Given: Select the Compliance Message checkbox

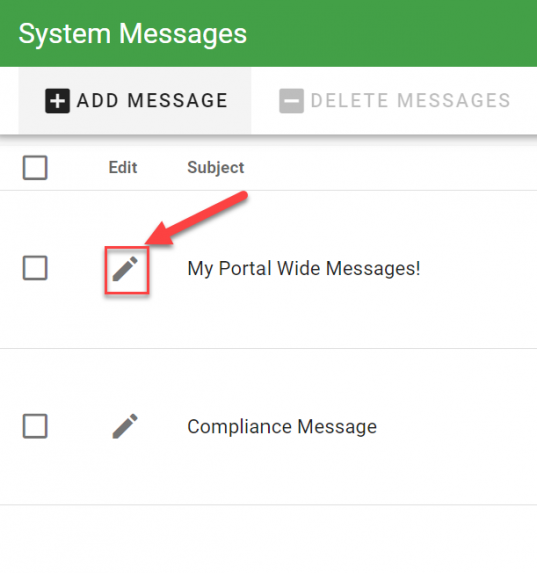Looking at the screenshot, I should tap(35, 426).
